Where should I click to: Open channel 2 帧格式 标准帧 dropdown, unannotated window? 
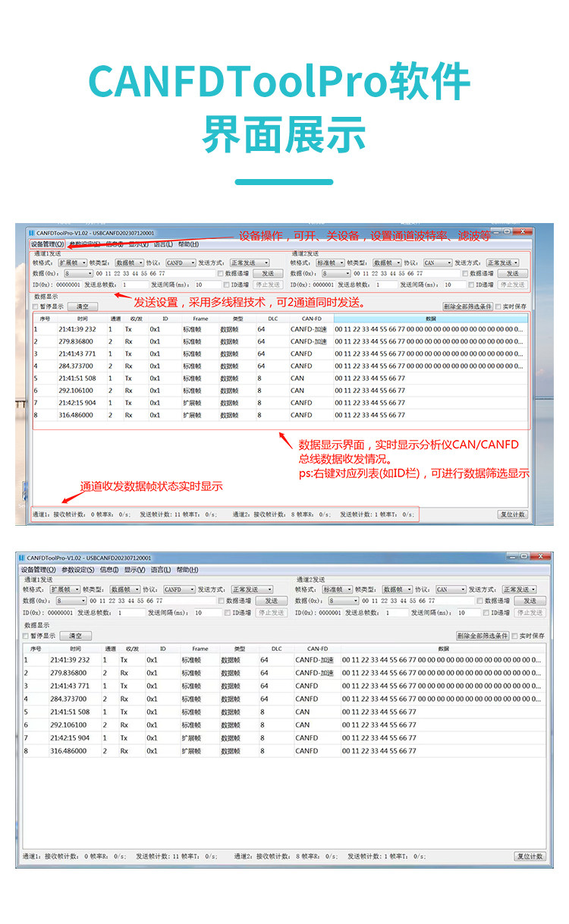point(336,589)
